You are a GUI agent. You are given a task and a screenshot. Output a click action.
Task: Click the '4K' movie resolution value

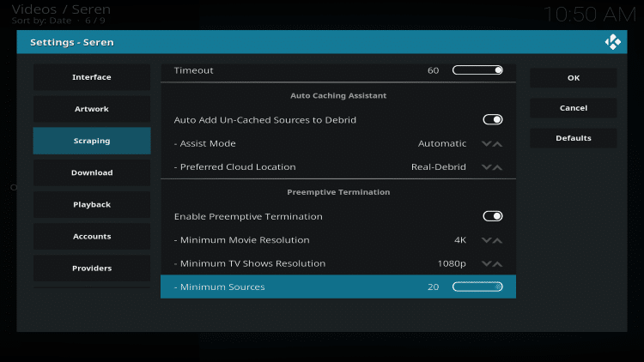[x=460, y=239]
